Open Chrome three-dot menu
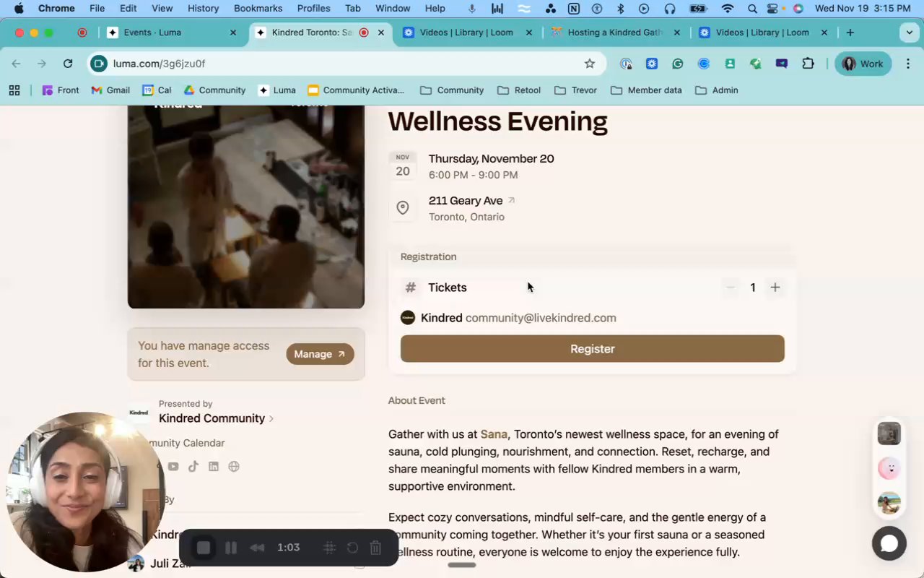 [908, 64]
